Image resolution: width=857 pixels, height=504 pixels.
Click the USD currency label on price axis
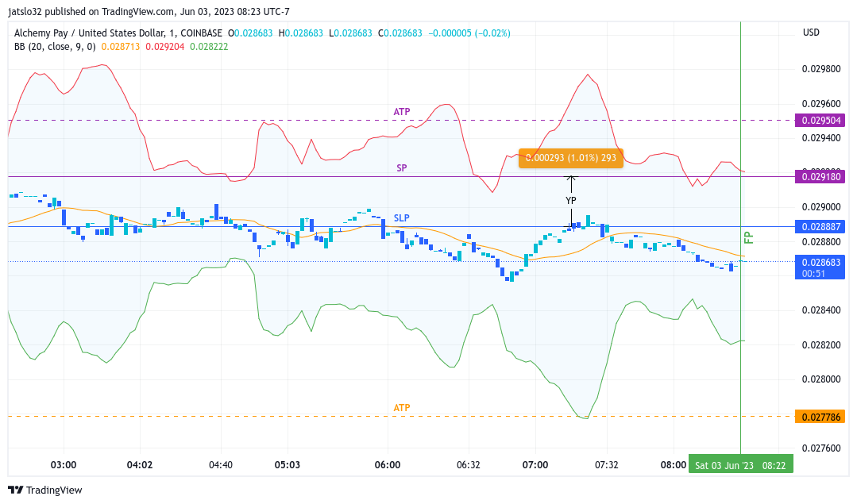(x=811, y=33)
